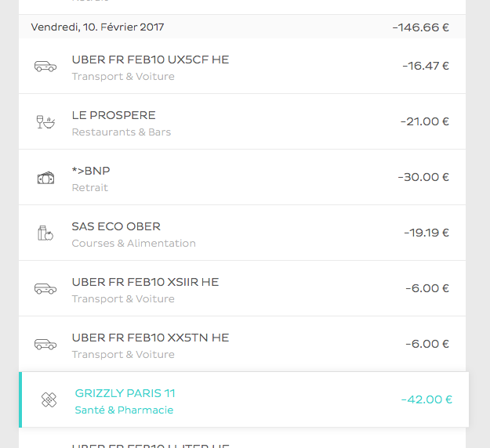This screenshot has height=448, width=490.
Task: Click the restaurant icon beside LE PROSPERE
Action: tap(45, 121)
